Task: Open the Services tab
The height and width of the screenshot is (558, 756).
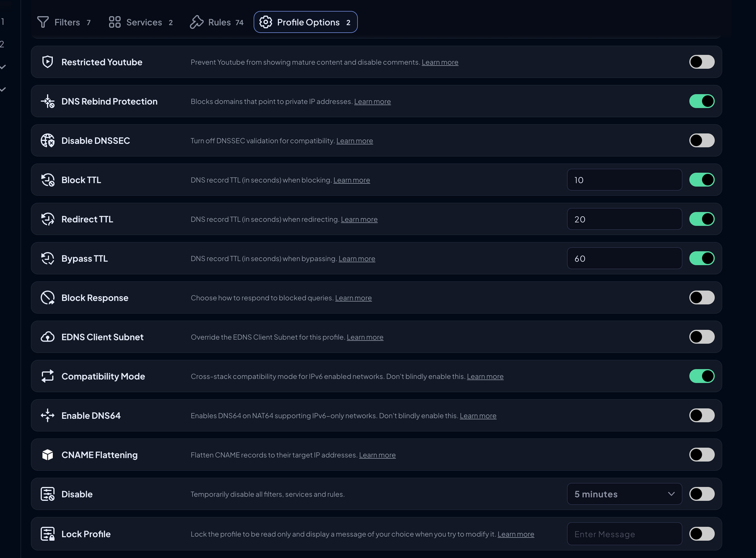Action: click(141, 22)
